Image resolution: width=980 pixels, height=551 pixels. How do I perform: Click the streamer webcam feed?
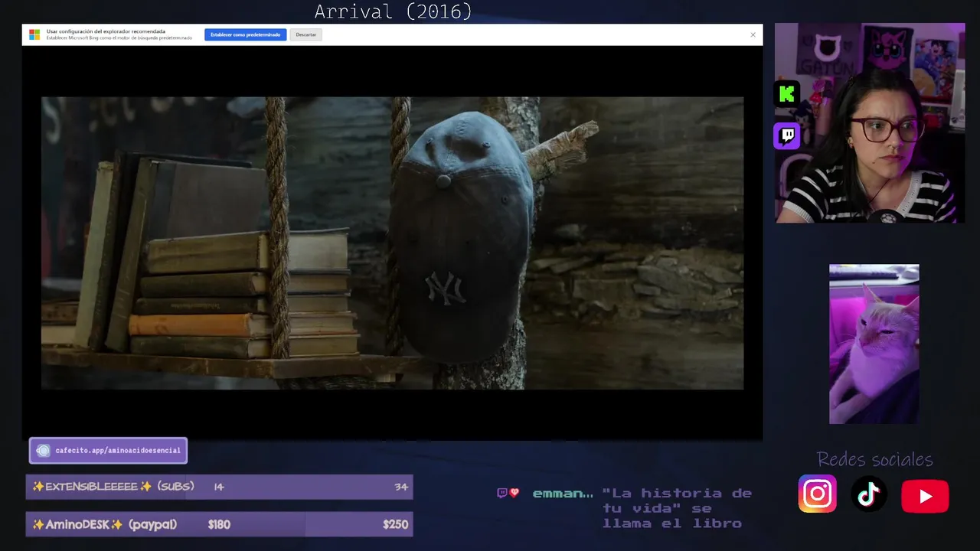870,123
